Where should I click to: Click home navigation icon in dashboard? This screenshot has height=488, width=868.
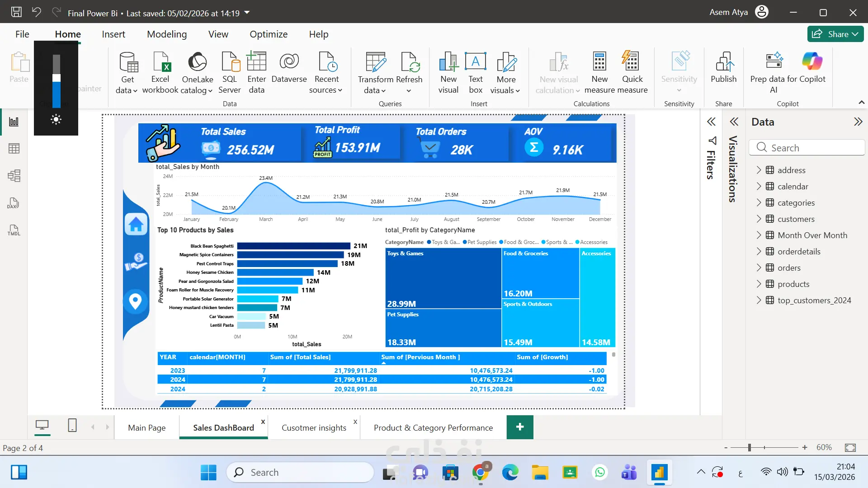click(x=136, y=225)
